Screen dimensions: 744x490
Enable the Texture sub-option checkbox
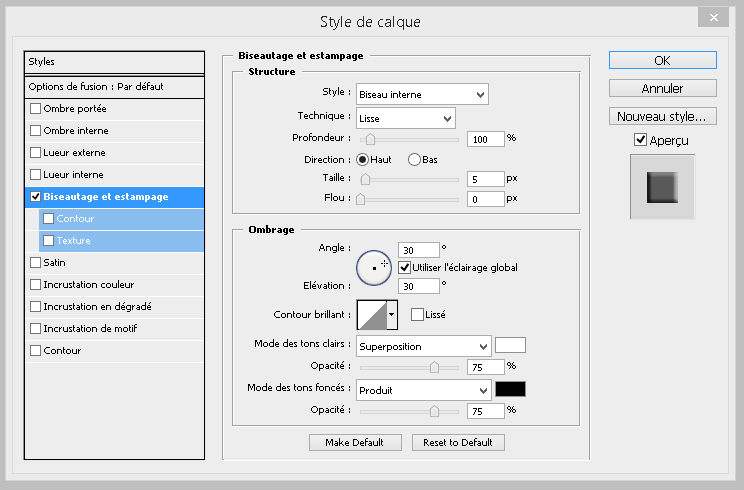coord(48,240)
